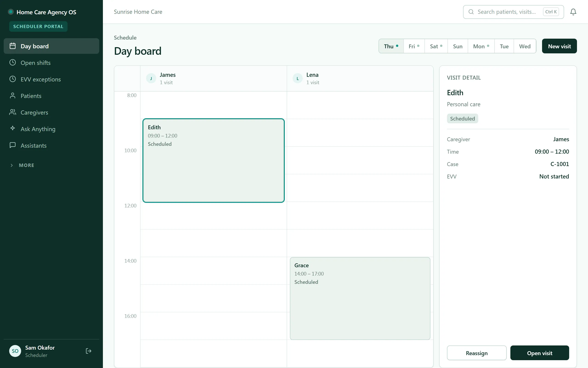Click the Sunrise Home Care agency name

(x=138, y=12)
